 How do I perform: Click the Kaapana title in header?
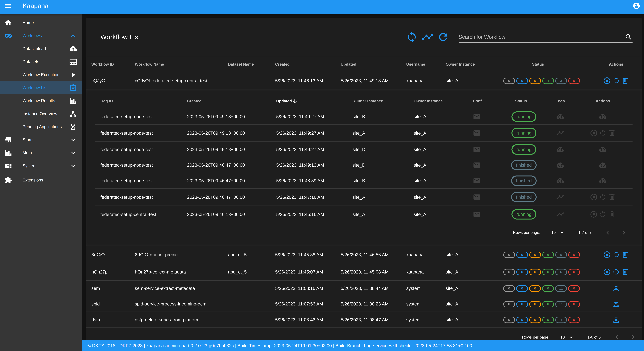[36, 6]
